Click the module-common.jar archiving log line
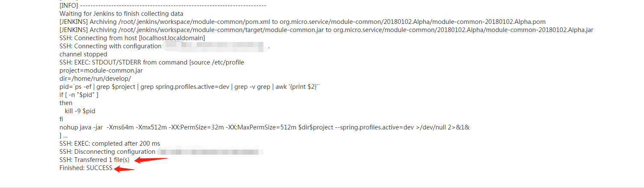This screenshot has height=188, width=644. coord(326,30)
